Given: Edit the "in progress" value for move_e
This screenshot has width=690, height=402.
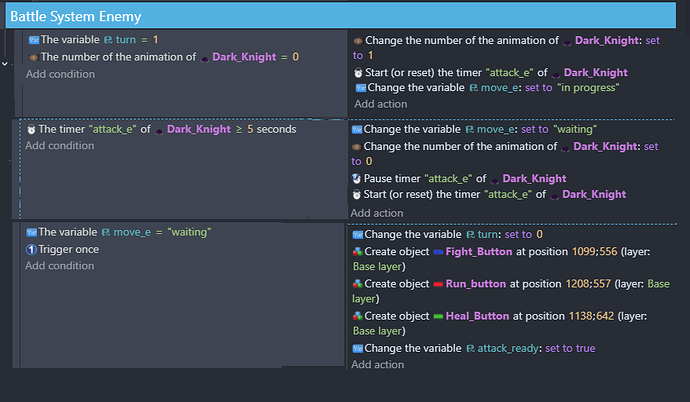Looking at the screenshot, I should point(589,88).
